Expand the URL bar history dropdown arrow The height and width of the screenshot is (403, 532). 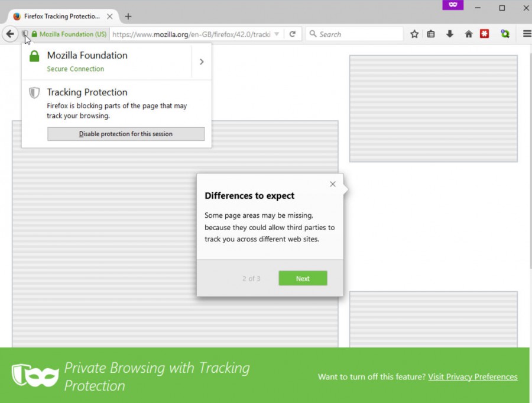click(278, 34)
